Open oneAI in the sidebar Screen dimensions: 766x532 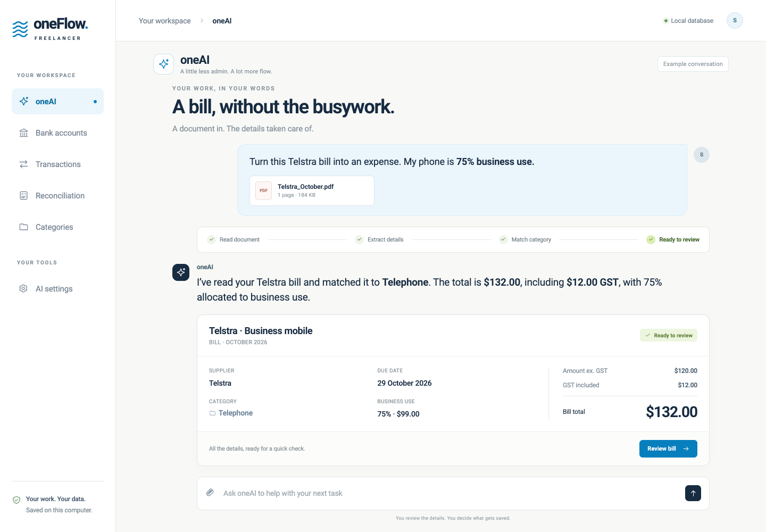(x=57, y=101)
